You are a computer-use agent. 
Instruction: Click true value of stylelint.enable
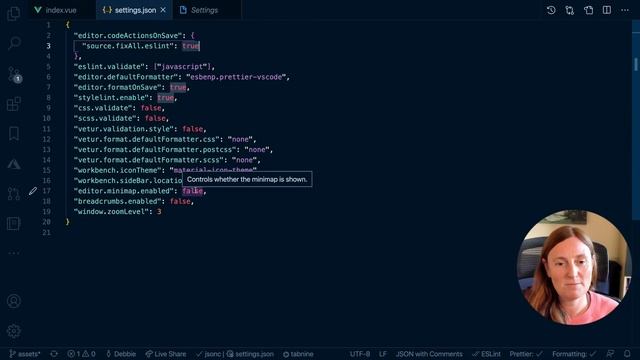(165, 98)
